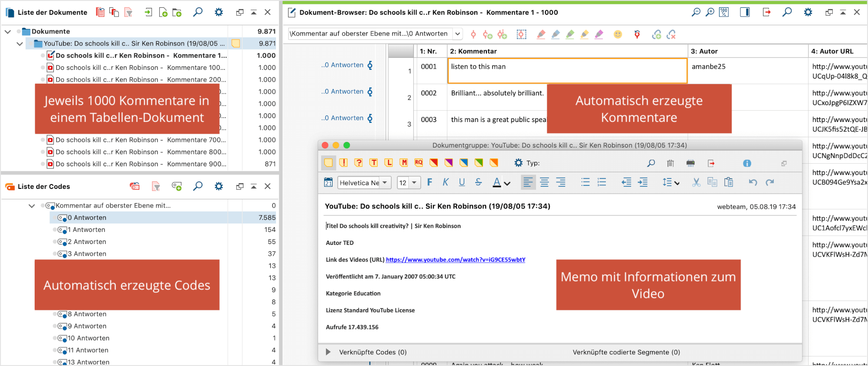Print the memo with printer icon
This screenshot has width=868, height=366.
(690, 163)
